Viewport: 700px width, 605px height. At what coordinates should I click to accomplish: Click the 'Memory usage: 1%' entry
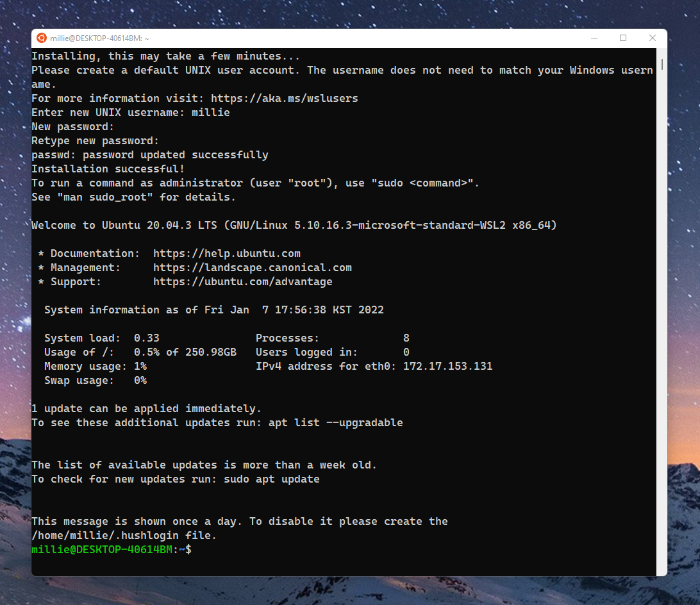pyautogui.click(x=96, y=367)
